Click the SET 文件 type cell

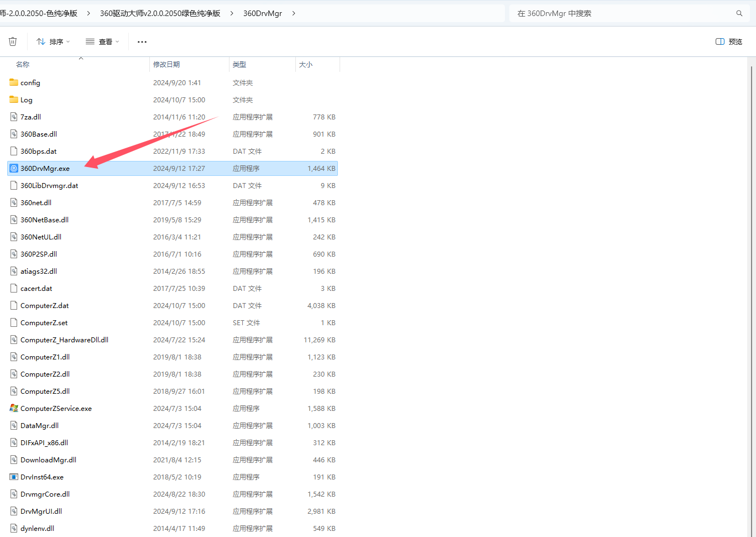click(x=246, y=322)
